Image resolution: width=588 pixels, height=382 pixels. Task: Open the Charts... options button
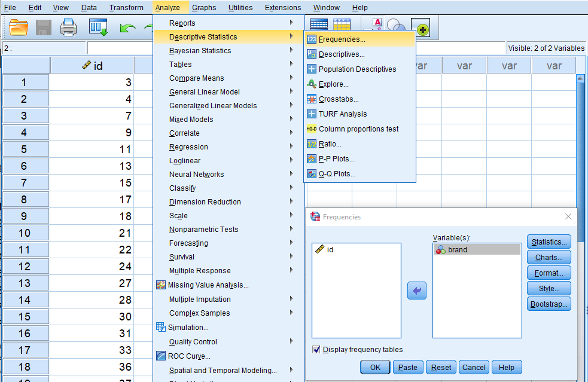pyautogui.click(x=549, y=258)
